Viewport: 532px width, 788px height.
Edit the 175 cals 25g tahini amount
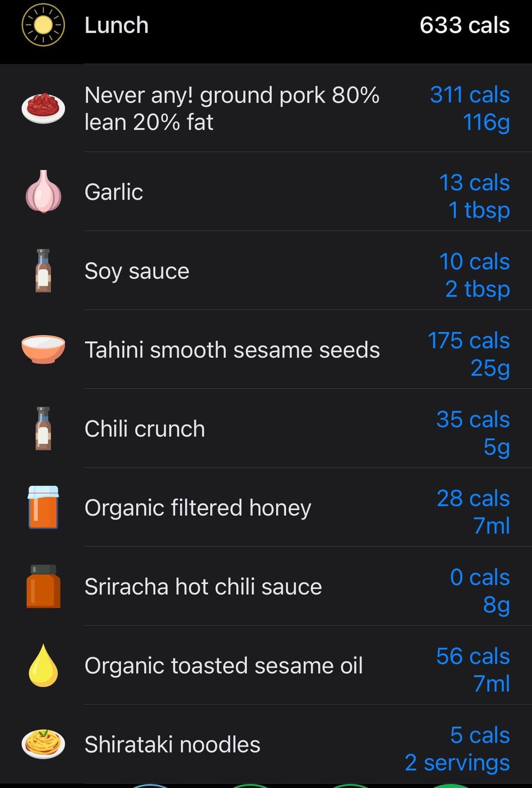[x=468, y=354]
